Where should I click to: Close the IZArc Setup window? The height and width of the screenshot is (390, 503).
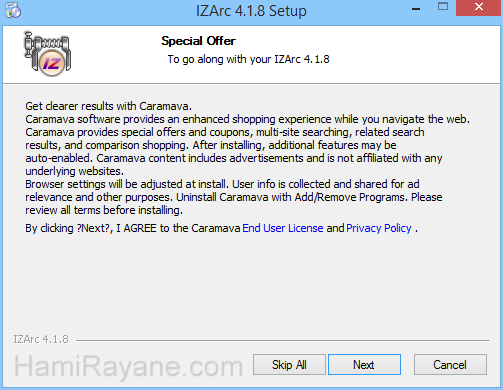click(x=479, y=8)
